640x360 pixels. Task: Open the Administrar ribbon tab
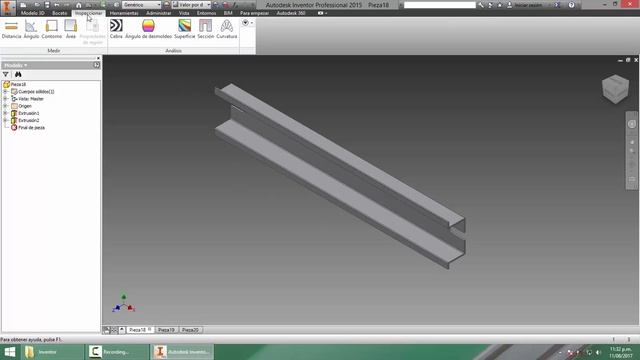coord(159,13)
